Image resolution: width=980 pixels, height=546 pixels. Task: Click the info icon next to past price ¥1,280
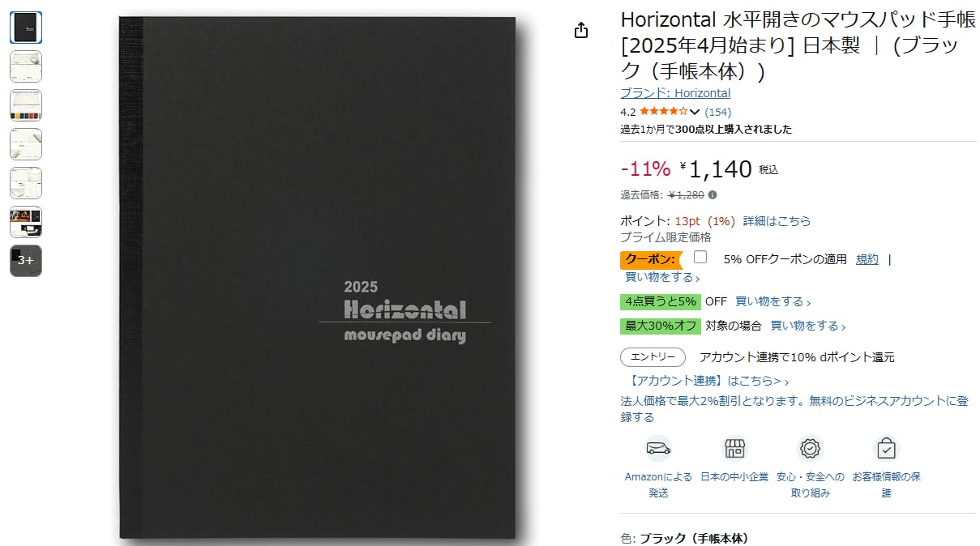713,194
